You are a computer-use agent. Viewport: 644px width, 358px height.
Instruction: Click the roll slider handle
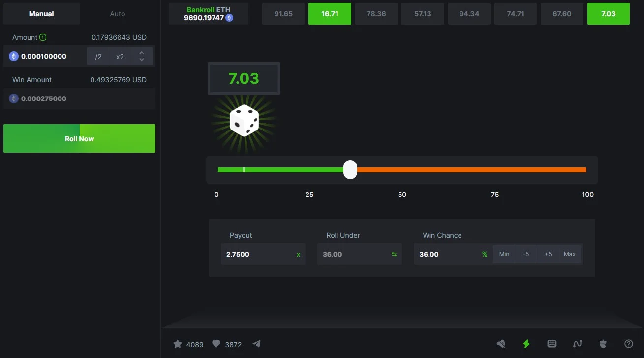350,170
